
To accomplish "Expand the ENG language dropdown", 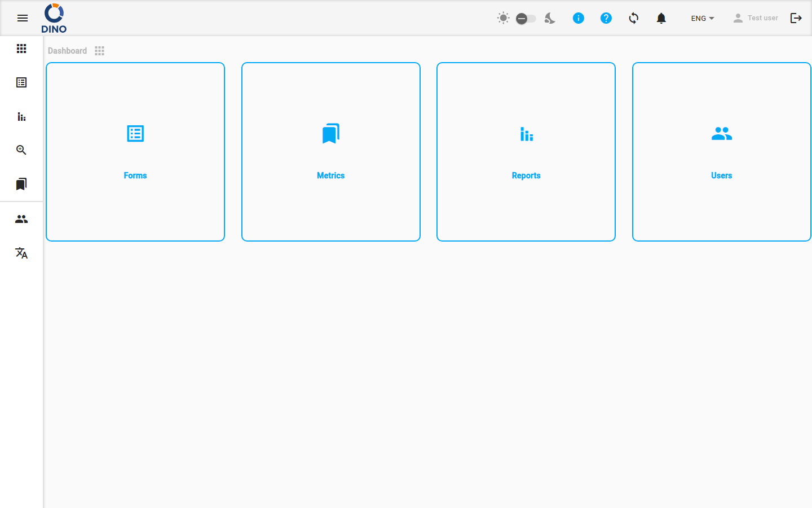I will [703, 18].
